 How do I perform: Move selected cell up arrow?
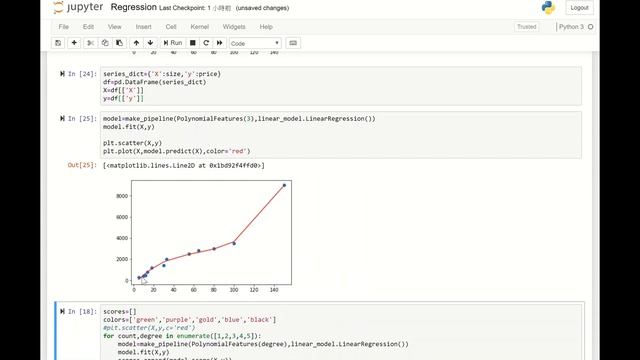(x=136, y=43)
